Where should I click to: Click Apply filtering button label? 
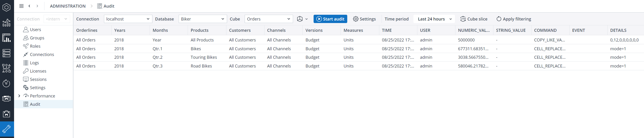517,19
